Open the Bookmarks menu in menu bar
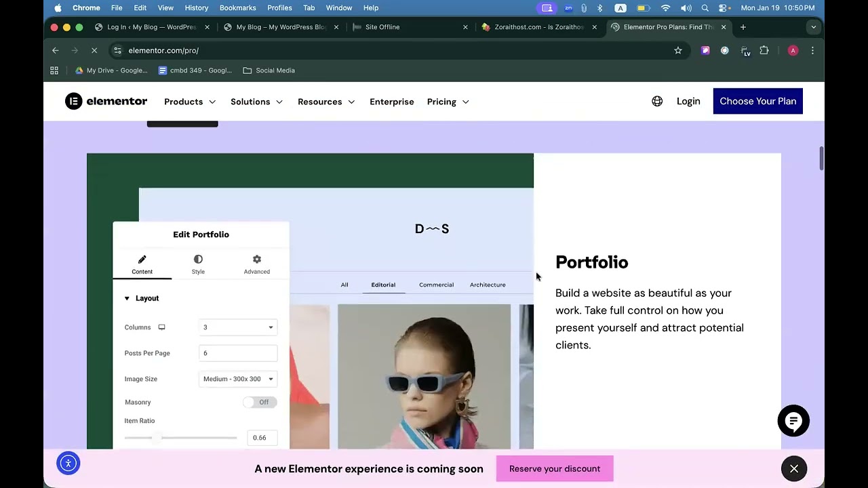 (x=237, y=7)
